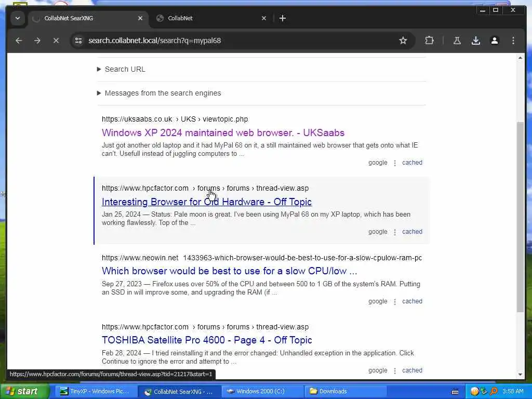The width and height of the screenshot is (532, 399).
Task: Open the tab search dropdown arrow
Action: pos(18,18)
